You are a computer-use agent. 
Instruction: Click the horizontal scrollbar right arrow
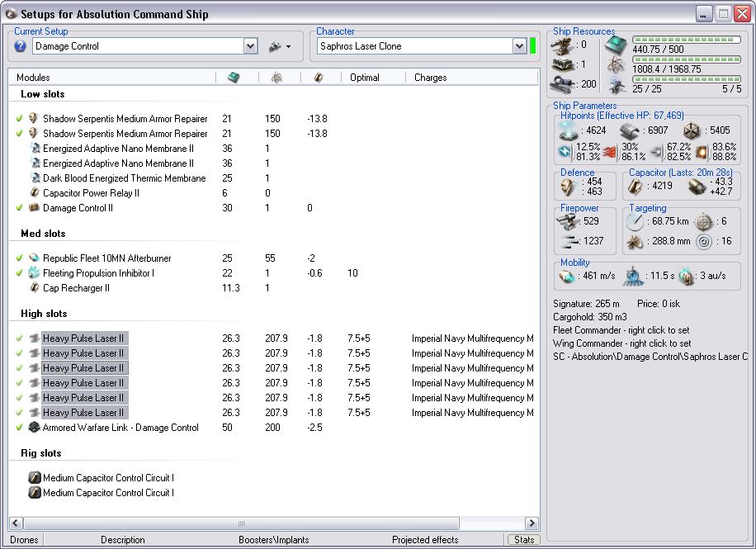coord(532,523)
